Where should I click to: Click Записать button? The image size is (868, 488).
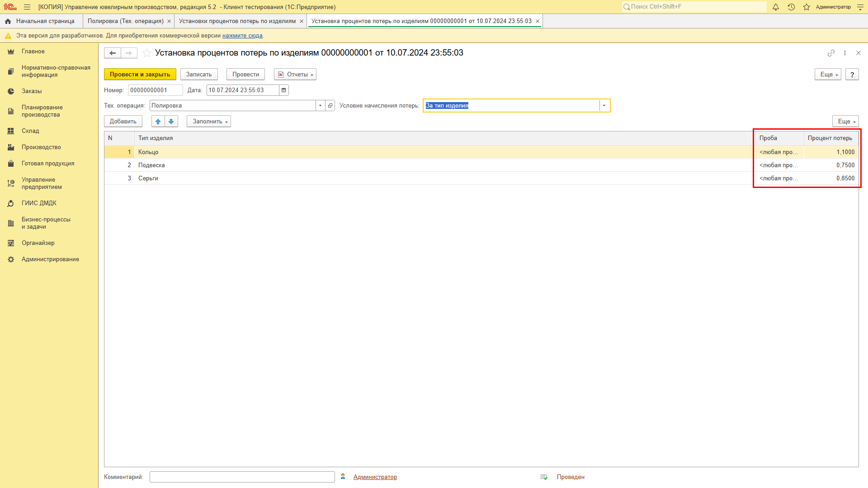[x=199, y=75]
